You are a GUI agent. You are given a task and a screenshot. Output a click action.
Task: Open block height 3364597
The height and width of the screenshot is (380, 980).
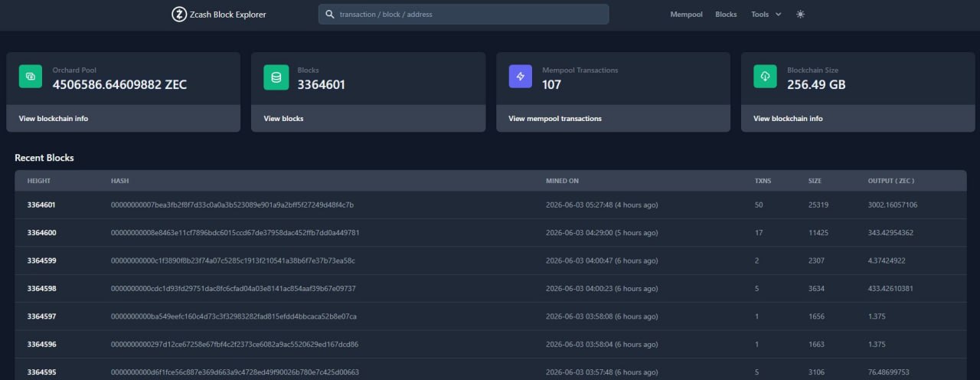[41, 316]
